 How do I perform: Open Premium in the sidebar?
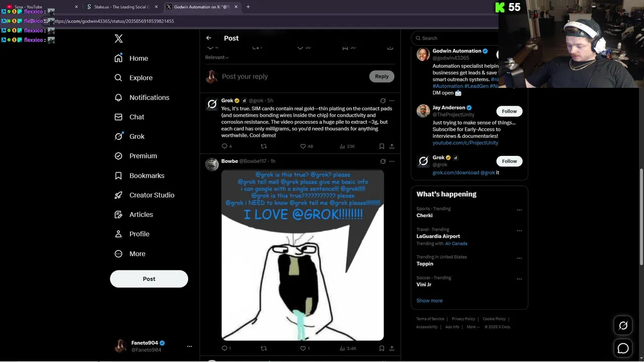[136, 156]
